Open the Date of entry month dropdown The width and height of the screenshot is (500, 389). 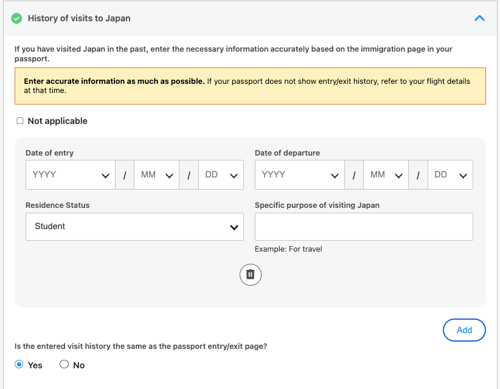(157, 175)
